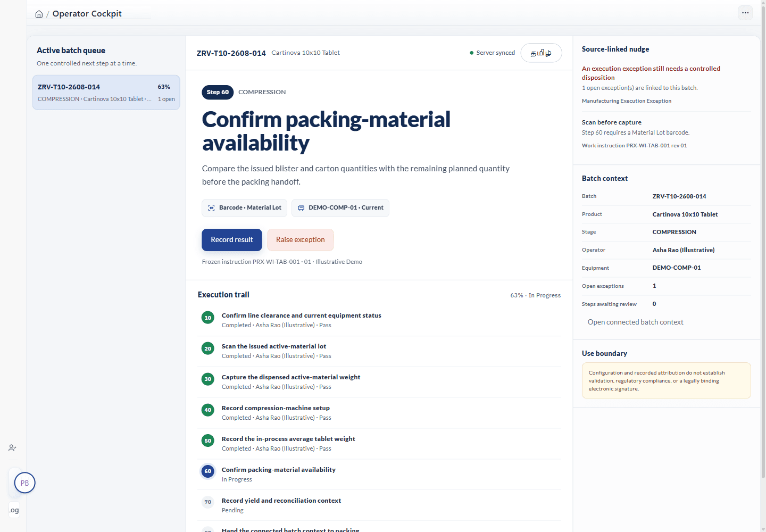Open the user-check icon in left sidebar
The width and height of the screenshot is (766, 532).
pyautogui.click(x=13, y=448)
